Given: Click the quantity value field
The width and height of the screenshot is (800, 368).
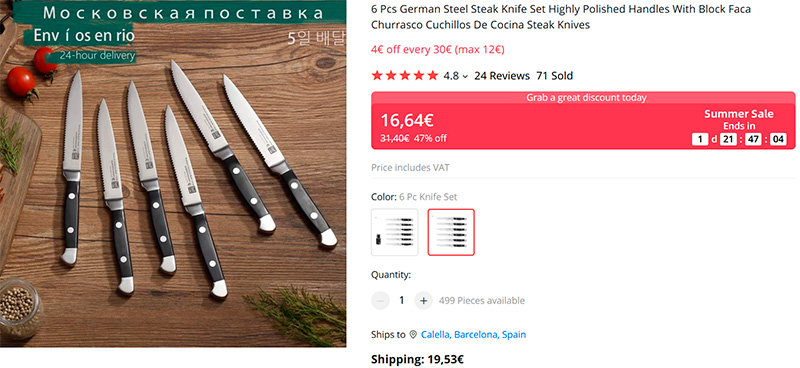Looking at the screenshot, I should click(x=402, y=301).
